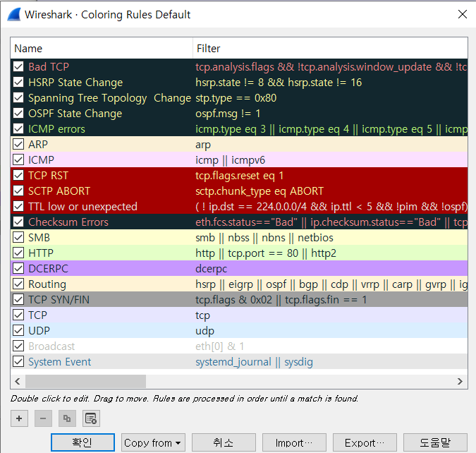This screenshot has height=453, width=476.
Task: Uncheck the UDP rule checkbox
Action: point(18,330)
